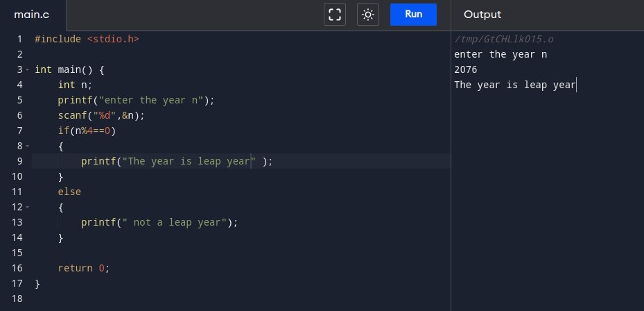The width and height of the screenshot is (644, 311).
Task: Click line number 18 in the gutter
Action: [x=17, y=299]
